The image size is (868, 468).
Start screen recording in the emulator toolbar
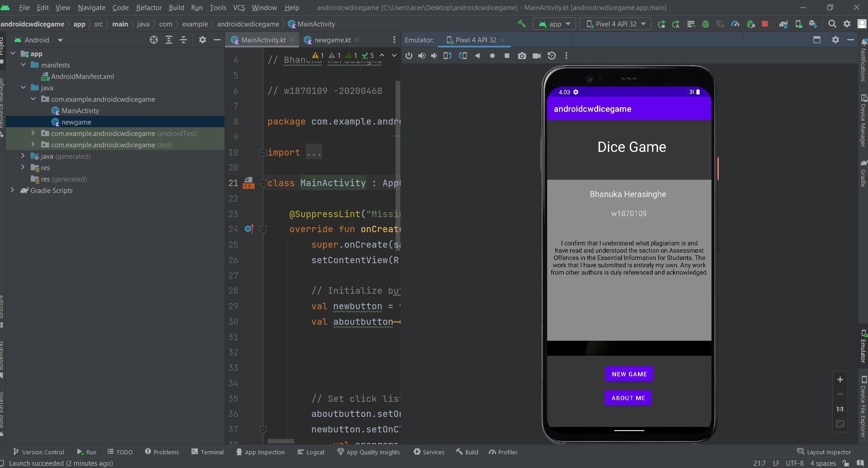pos(537,56)
